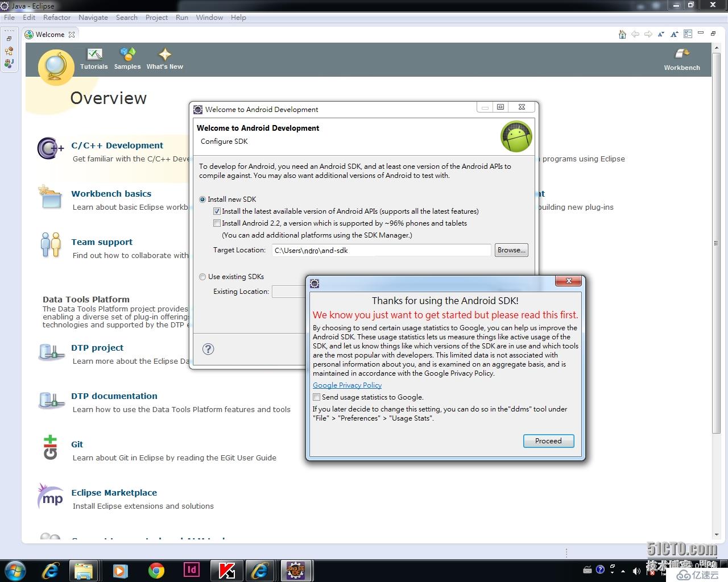The image size is (728, 582).
Task: Click the C/C++ Development icon
Action: (50, 148)
